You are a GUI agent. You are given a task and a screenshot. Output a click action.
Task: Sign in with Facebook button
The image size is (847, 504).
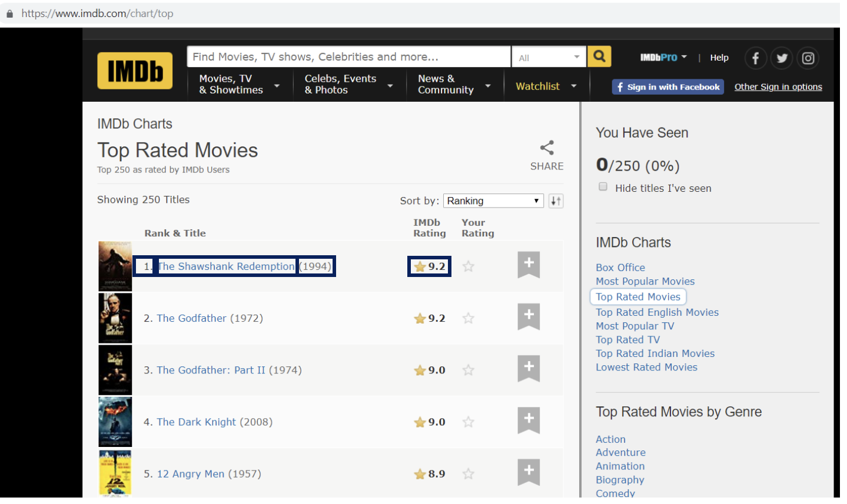668,87
